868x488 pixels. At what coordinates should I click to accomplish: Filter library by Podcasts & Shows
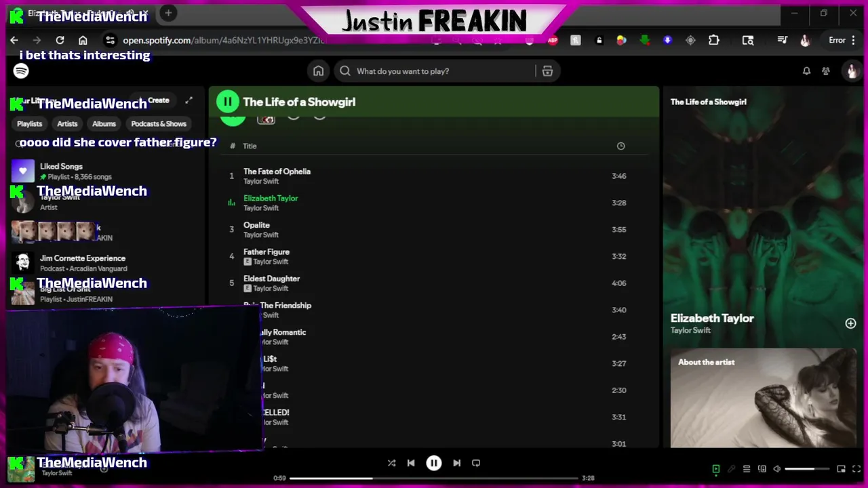click(159, 124)
